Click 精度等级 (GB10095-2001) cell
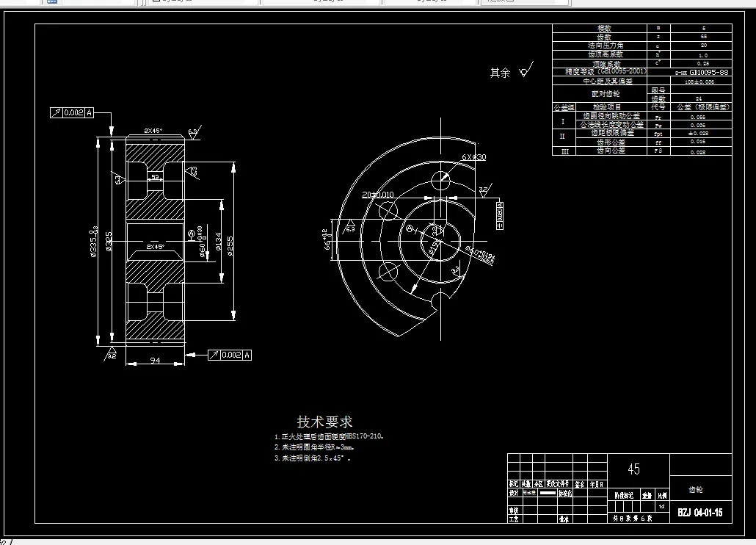 pyautogui.click(x=600, y=72)
